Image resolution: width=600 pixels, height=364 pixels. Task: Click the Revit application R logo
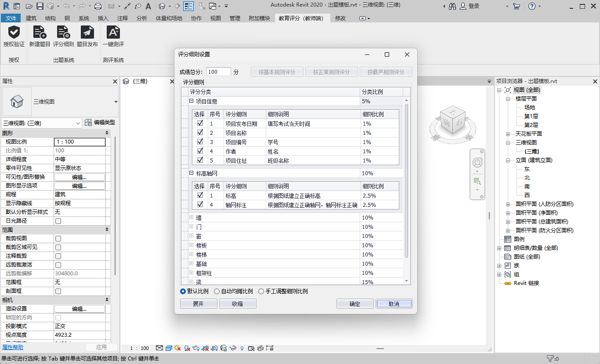6,6
